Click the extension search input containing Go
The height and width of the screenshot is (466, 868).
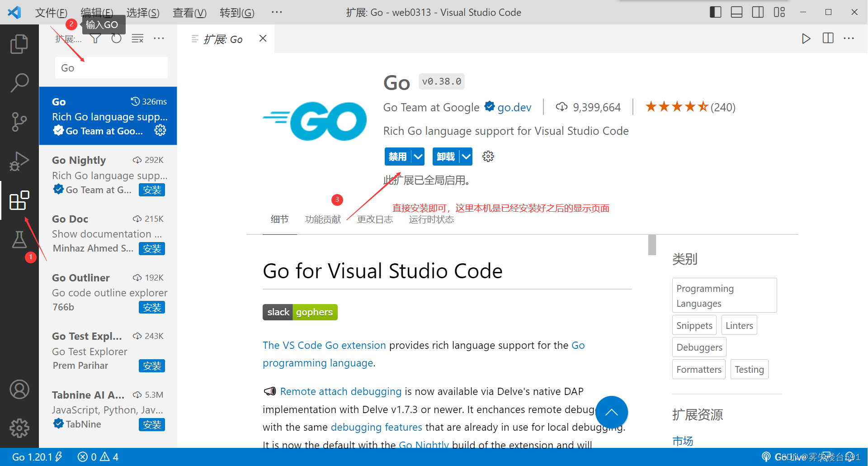pos(111,67)
